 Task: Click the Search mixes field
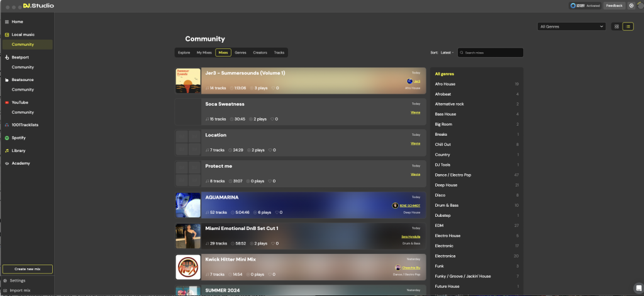click(x=492, y=53)
